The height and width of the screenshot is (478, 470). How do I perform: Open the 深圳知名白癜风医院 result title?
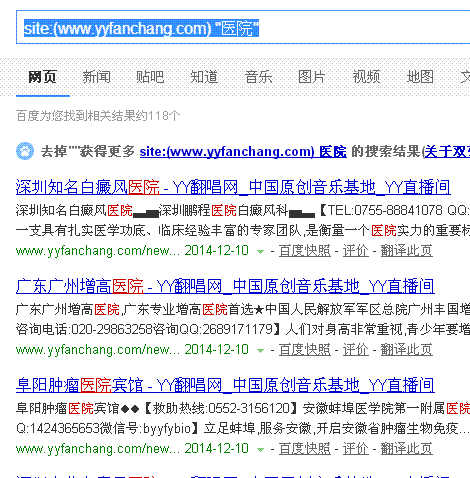(x=233, y=187)
